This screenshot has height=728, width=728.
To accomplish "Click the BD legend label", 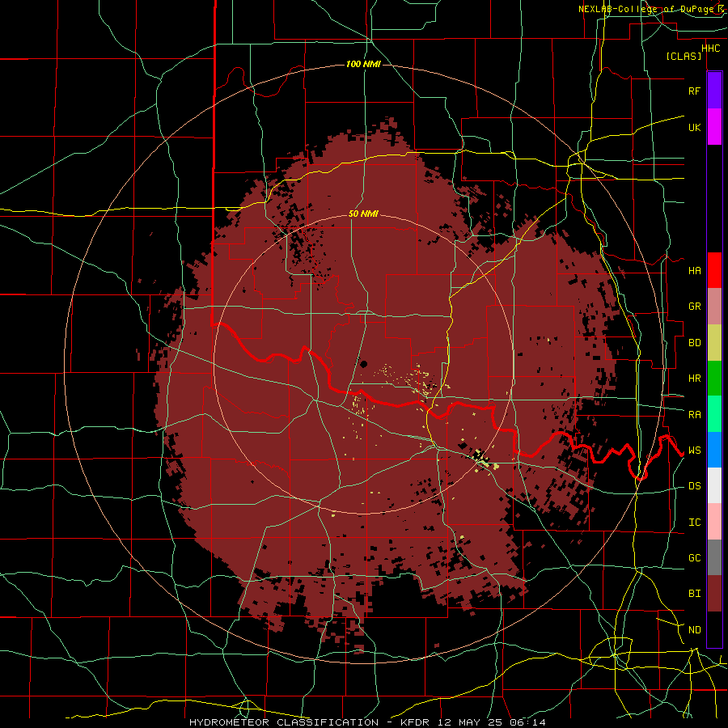I will tap(694, 343).
